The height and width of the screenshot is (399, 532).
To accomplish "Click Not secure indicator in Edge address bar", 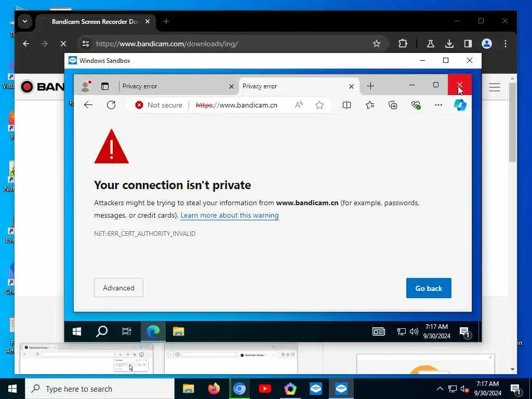I will [159, 105].
